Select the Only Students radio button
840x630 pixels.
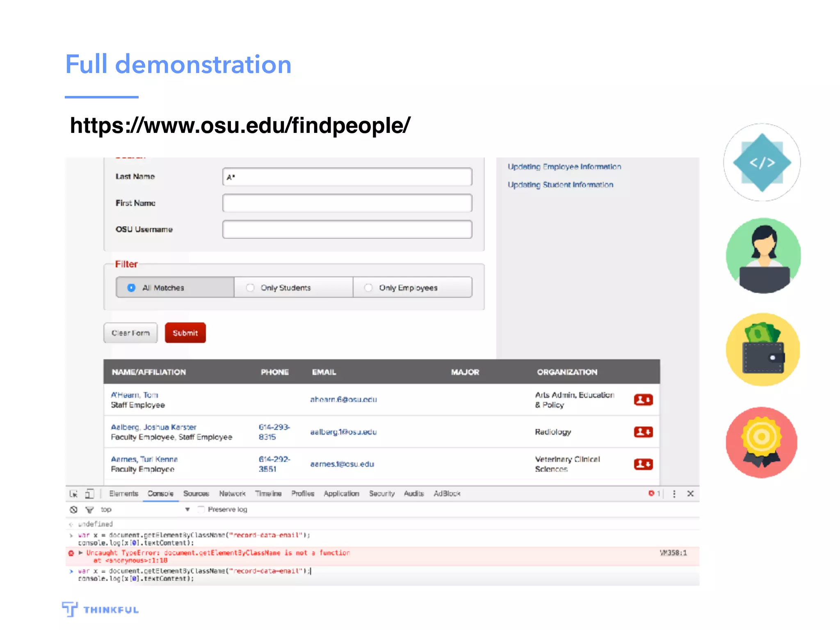[250, 288]
